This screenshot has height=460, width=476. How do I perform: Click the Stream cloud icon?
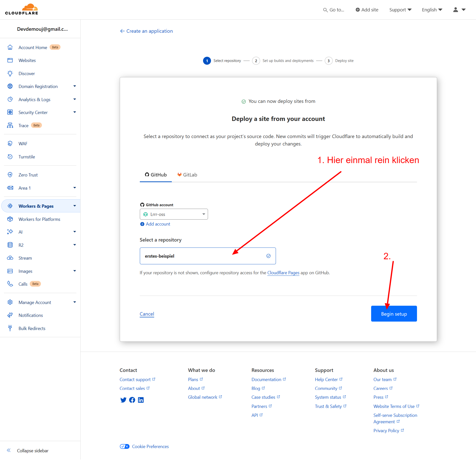pyautogui.click(x=10, y=258)
